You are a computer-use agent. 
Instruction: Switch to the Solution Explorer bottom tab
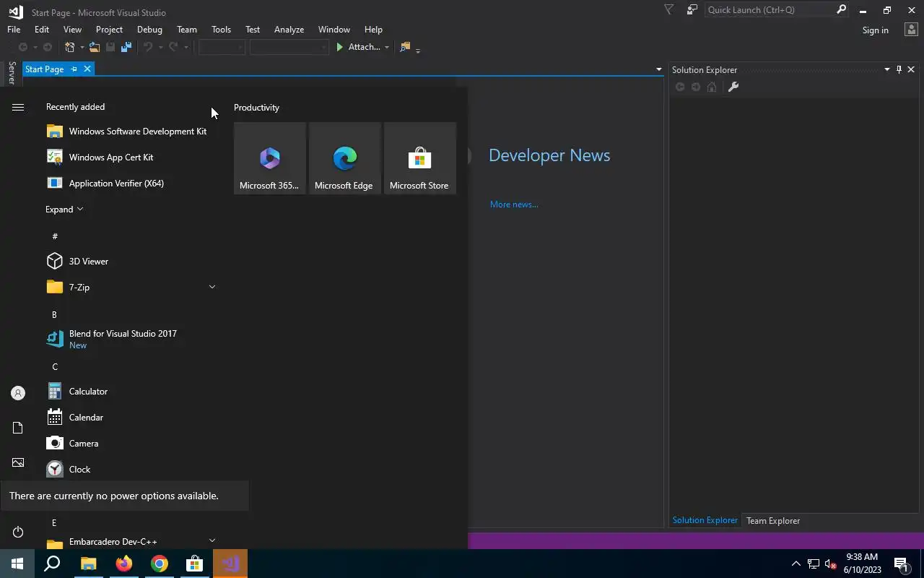pos(705,520)
